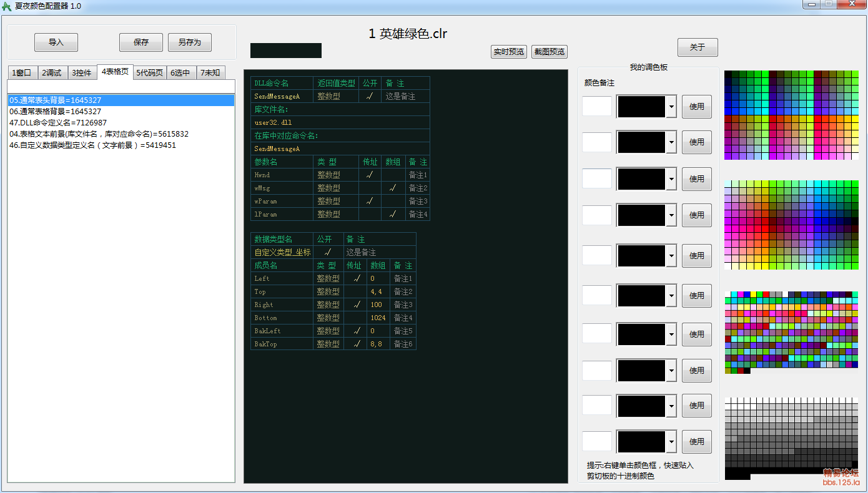Select list item 47.DLL命令定义名=7126987

(121, 122)
